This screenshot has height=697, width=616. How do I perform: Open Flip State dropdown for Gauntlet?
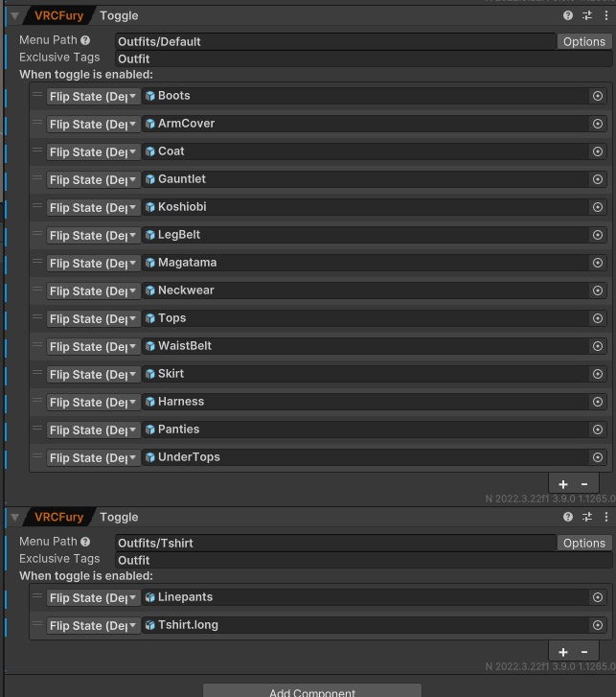(94, 180)
